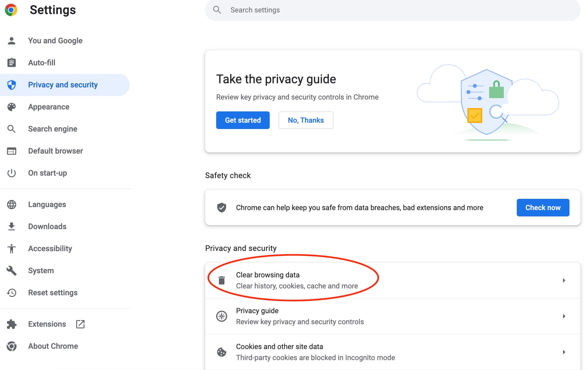Click the Extensions external link icon
This screenshot has height=370, width=588.
(80, 324)
